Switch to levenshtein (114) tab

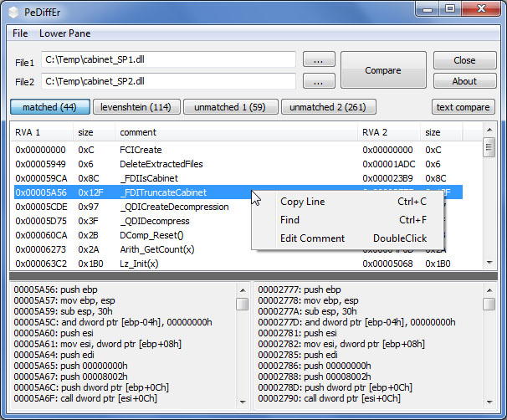[136, 107]
